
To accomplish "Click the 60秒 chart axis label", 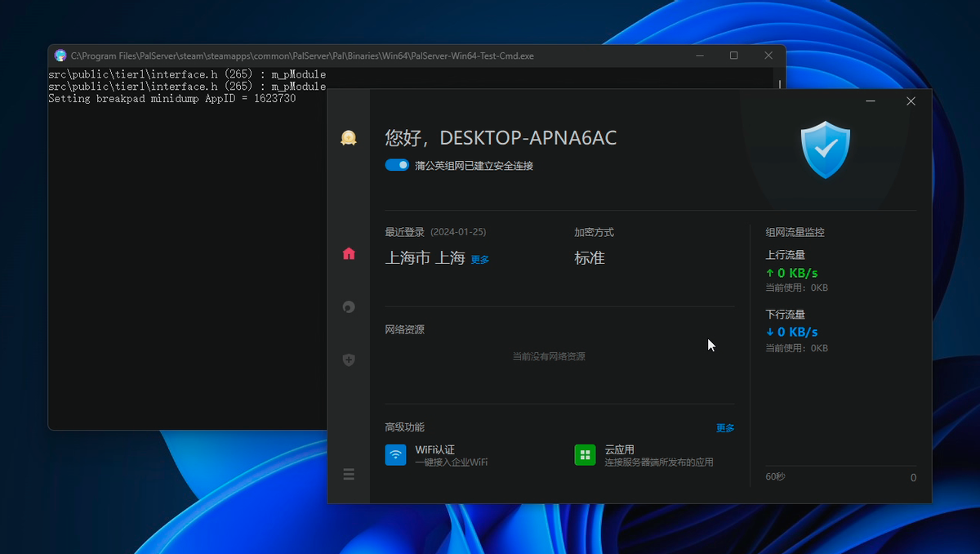I will pos(776,476).
